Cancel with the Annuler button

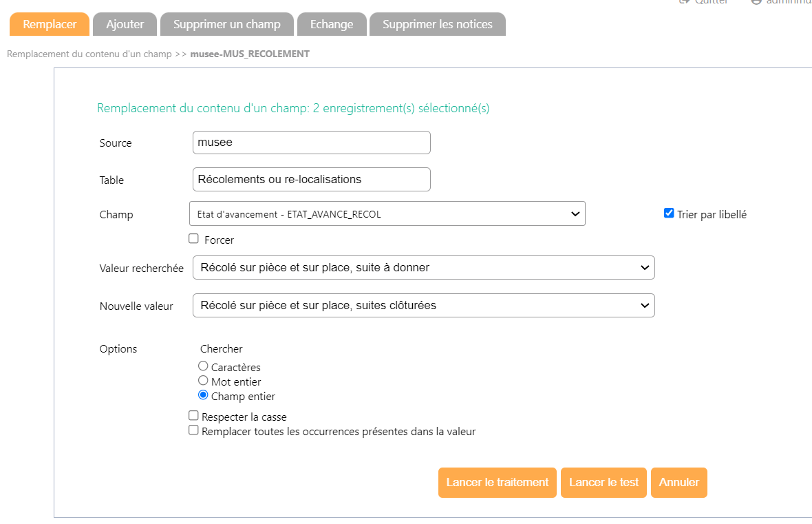pyautogui.click(x=679, y=483)
